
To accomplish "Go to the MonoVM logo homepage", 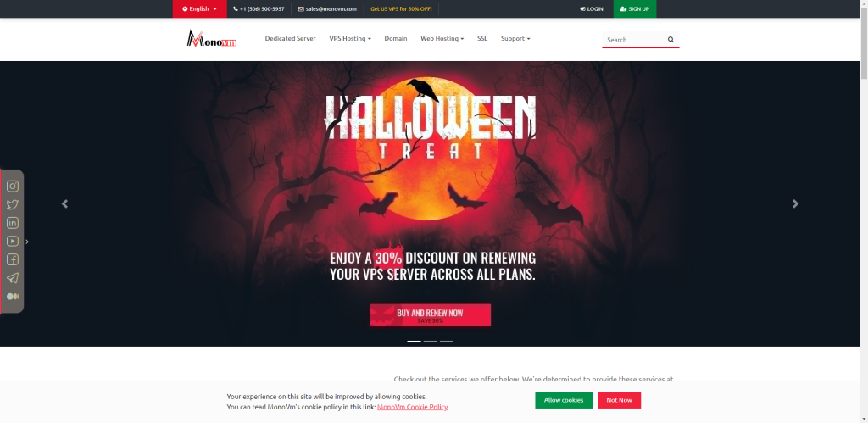I will point(211,39).
